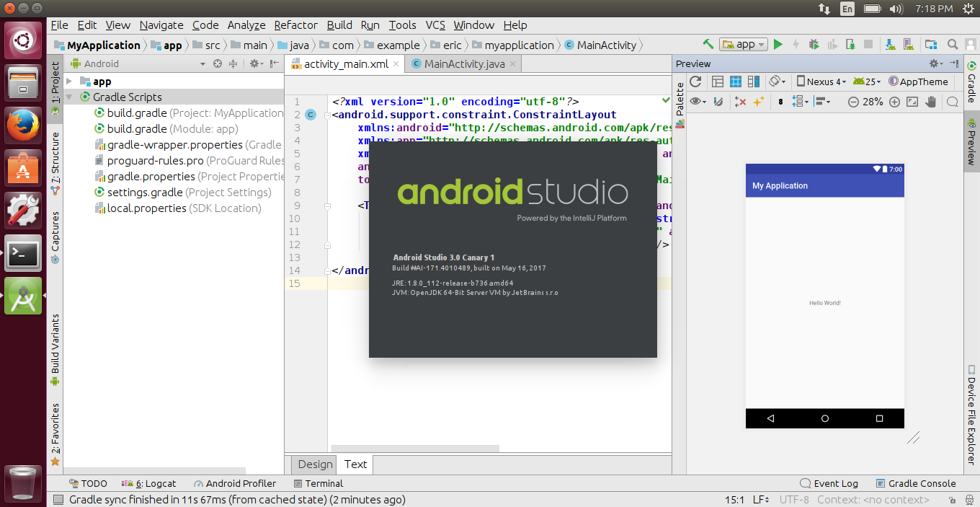Screen dimensions: 980x507
Task: Open the align dropdown in preview
Action: click(823, 102)
